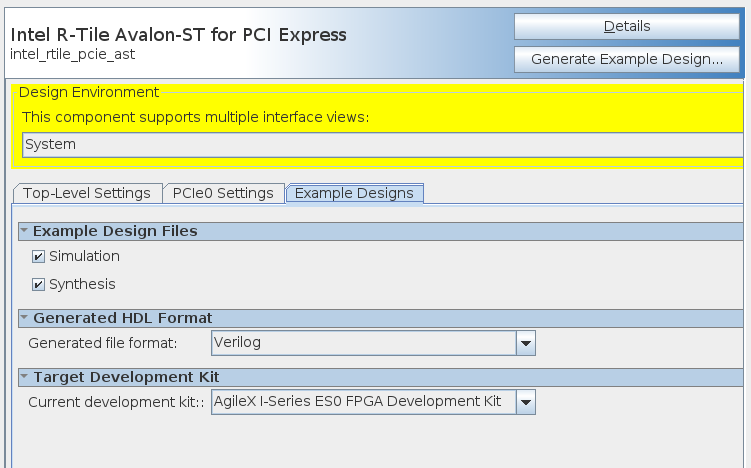
Task: Collapse the Target Development Kit section triangle
Action: point(24,377)
